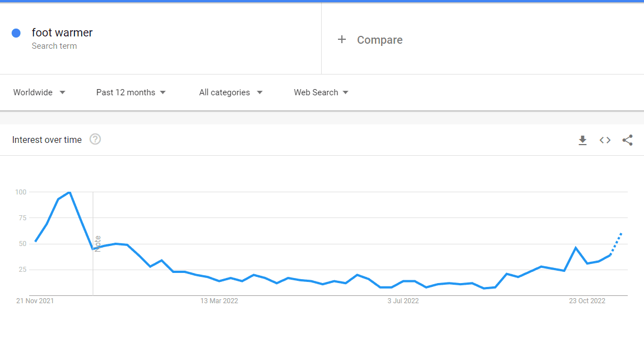Screen dimensions: 644x343
Task: Click the blue dot next to foot warmer
Action: [x=16, y=33]
